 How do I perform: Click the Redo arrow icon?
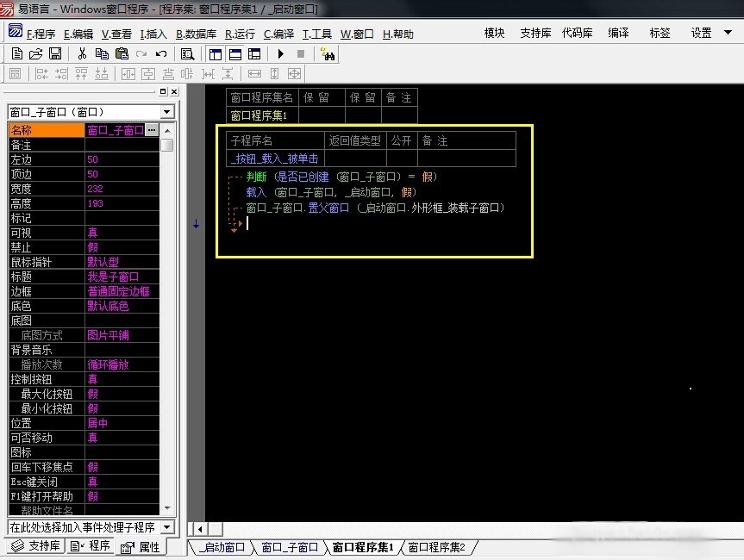(141, 54)
